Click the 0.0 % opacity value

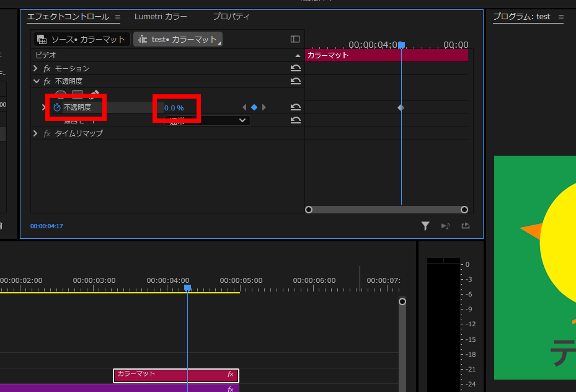click(174, 108)
